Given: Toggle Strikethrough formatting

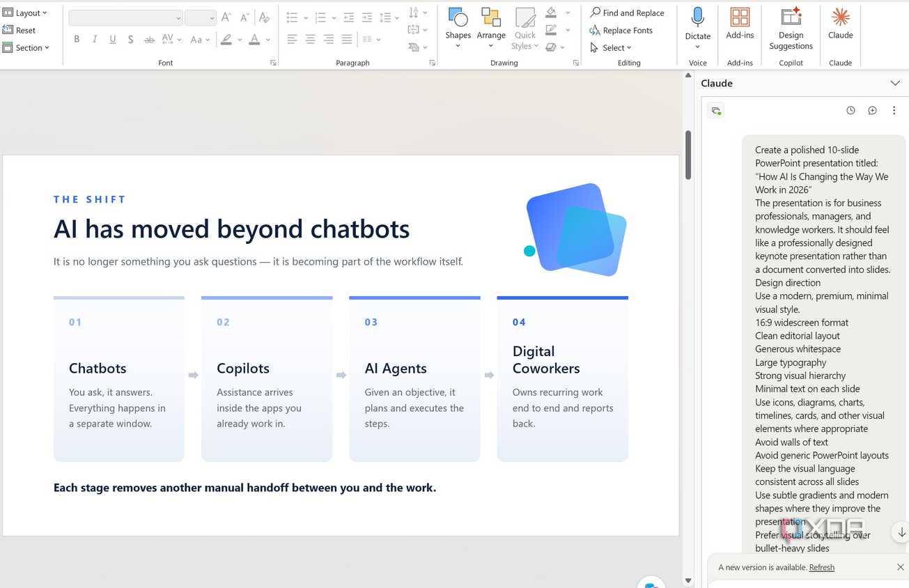Looking at the screenshot, I should click(149, 40).
